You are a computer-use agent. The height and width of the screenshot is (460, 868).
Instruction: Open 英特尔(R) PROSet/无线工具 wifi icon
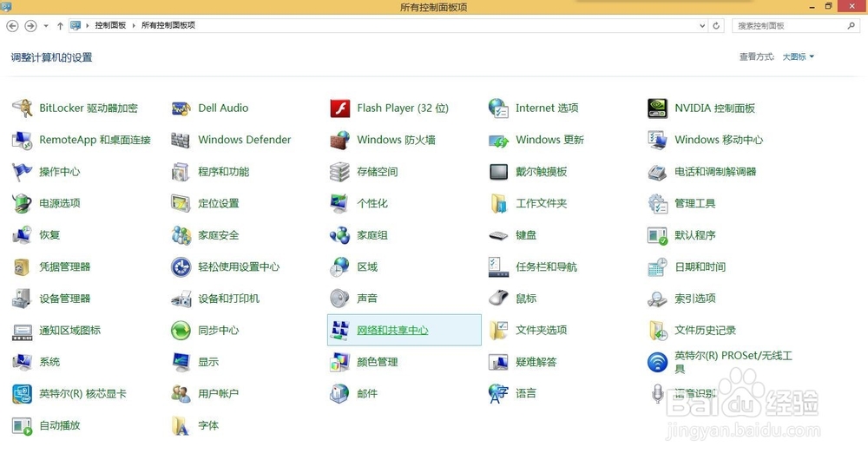pyautogui.click(x=658, y=362)
